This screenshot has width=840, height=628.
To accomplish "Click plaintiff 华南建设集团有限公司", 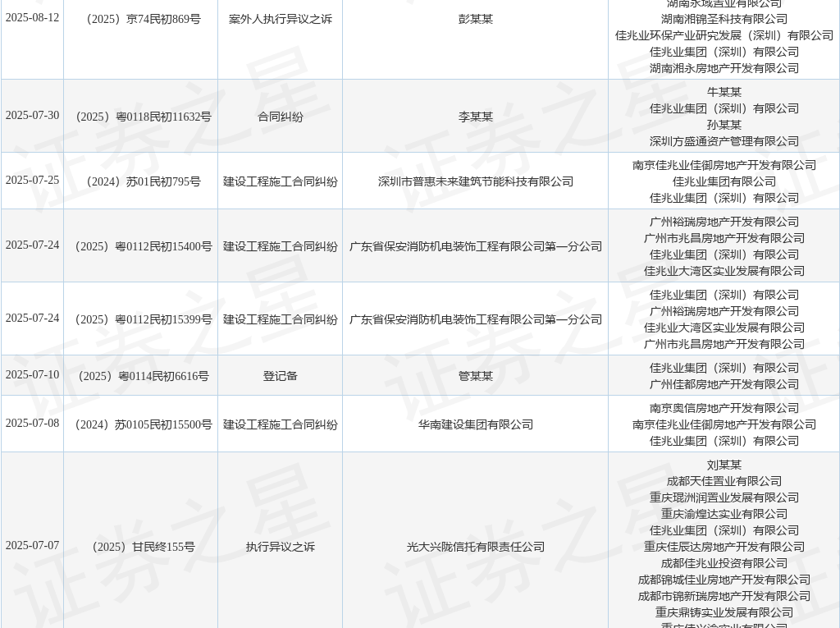I will 475,424.
